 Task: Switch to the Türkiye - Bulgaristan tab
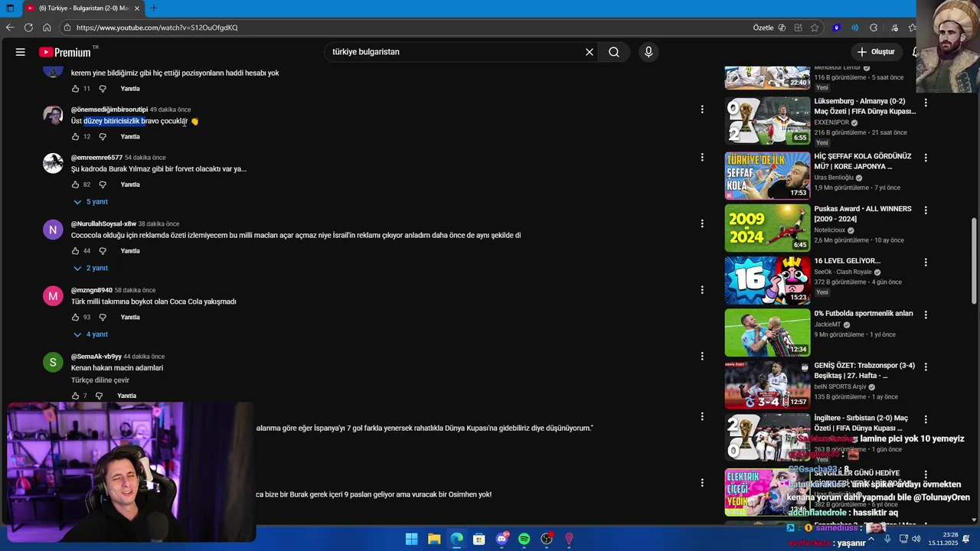pos(83,8)
